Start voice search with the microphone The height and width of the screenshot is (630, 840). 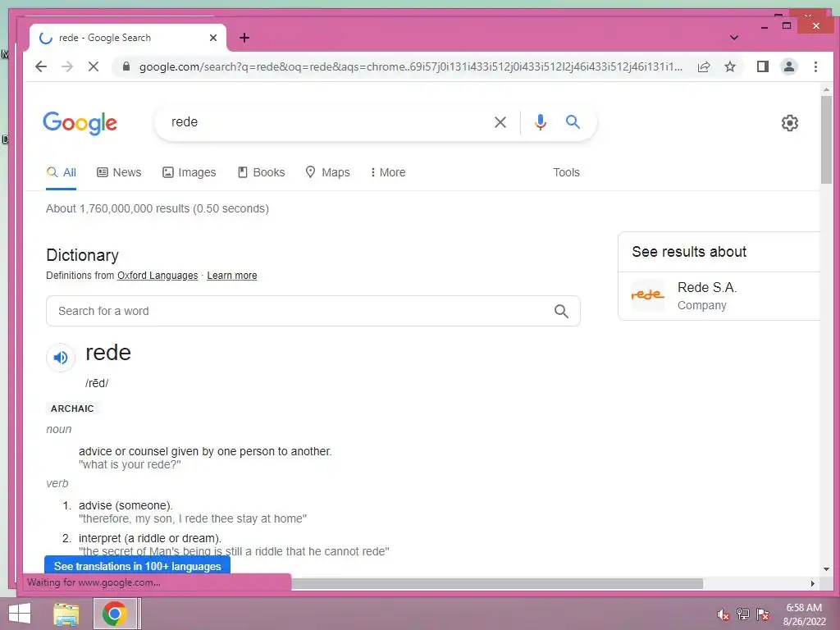[x=541, y=122]
